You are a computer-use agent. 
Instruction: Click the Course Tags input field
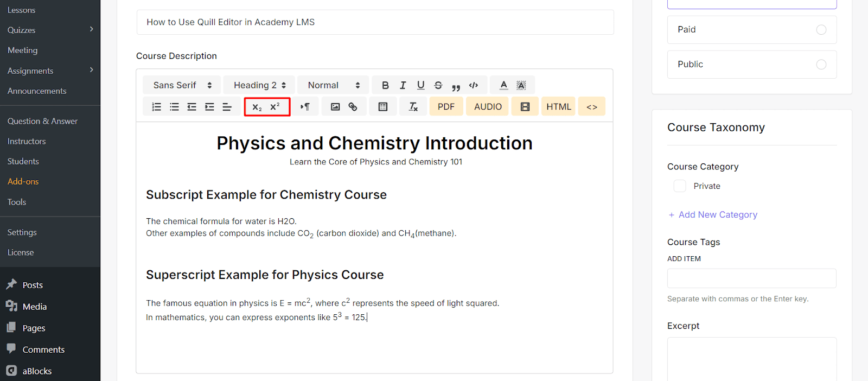(752, 278)
